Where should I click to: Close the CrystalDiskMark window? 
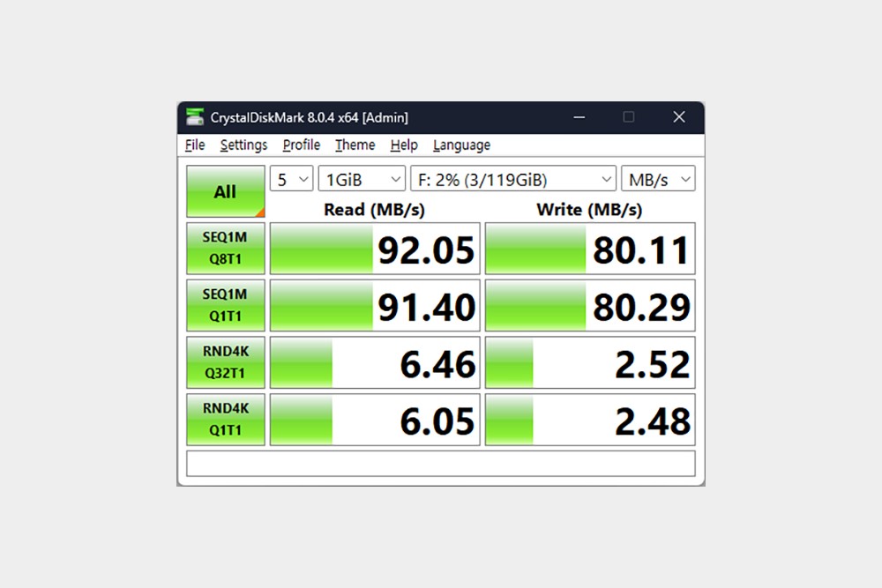679,117
